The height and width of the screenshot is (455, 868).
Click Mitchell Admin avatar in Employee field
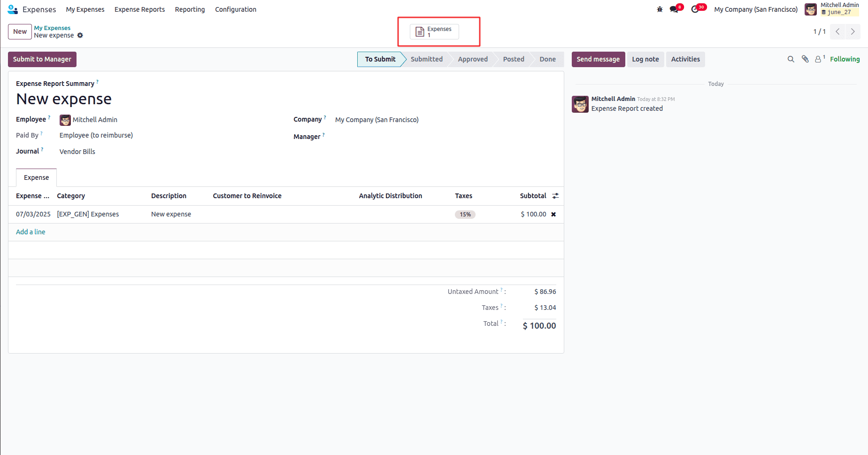pyautogui.click(x=65, y=120)
